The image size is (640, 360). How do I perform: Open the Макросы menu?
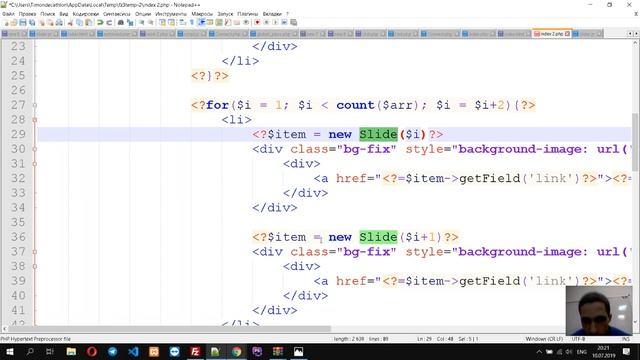[x=202, y=14]
